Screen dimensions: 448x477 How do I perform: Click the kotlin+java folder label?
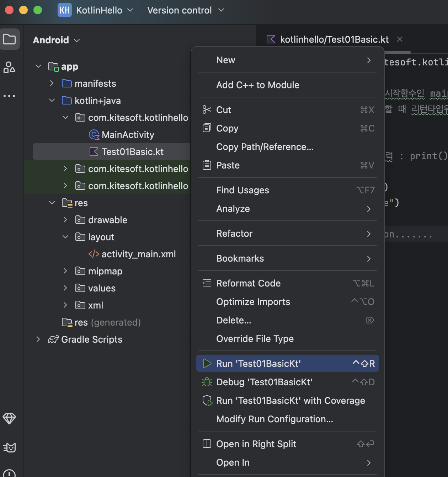point(98,101)
